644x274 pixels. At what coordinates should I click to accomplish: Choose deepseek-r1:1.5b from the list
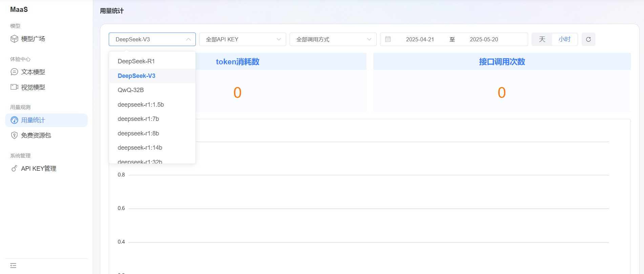coord(152,105)
